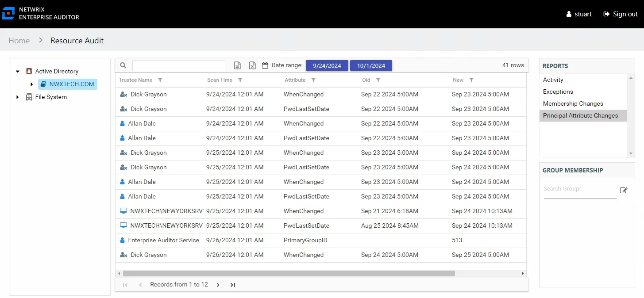Export results with the CSV document icon
This screenshot has width=644, height=298.
pyautogui.click(x=238, y=65)
